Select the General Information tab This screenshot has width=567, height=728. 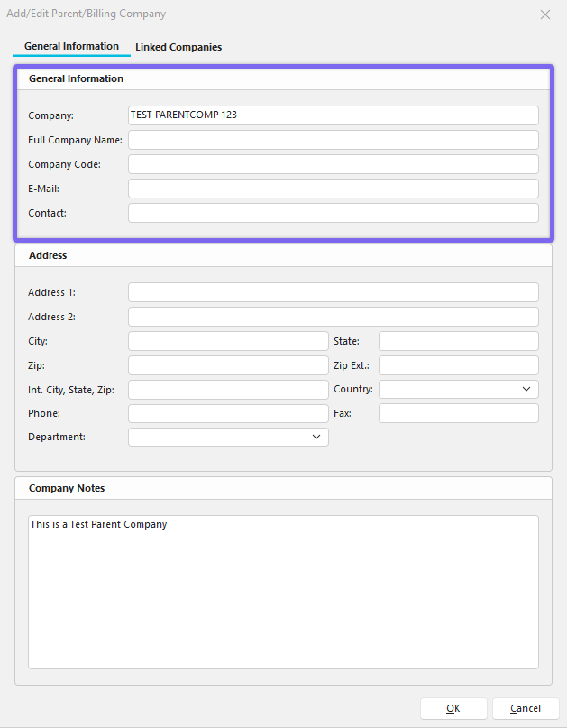coord(71,46)
